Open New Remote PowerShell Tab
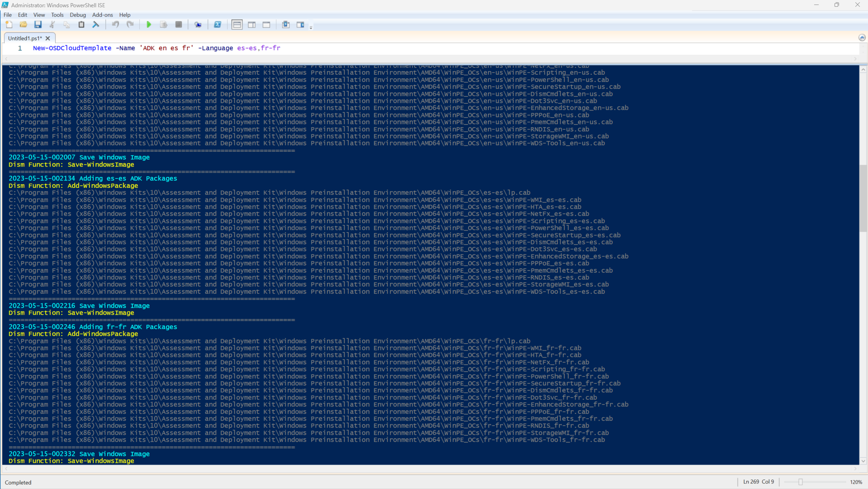Image resolution: width=868 pixels, height=489 pixels. [198, 25]
